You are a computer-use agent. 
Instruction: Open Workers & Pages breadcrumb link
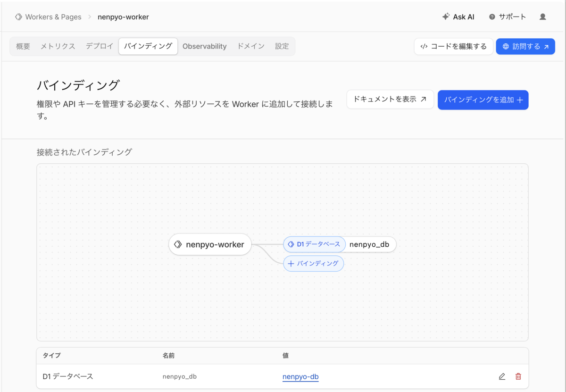tap(48, 17)
